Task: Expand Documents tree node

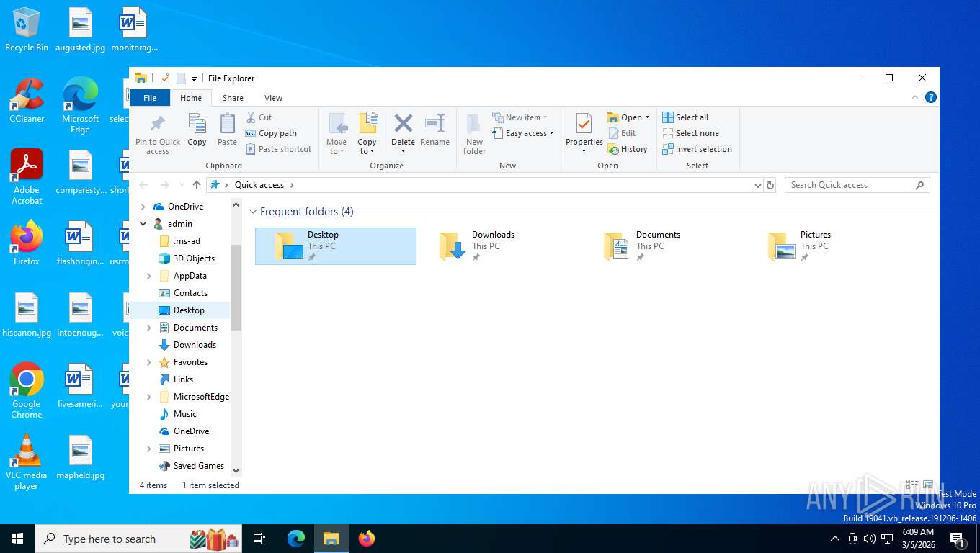Action: [x=149, y=328]
